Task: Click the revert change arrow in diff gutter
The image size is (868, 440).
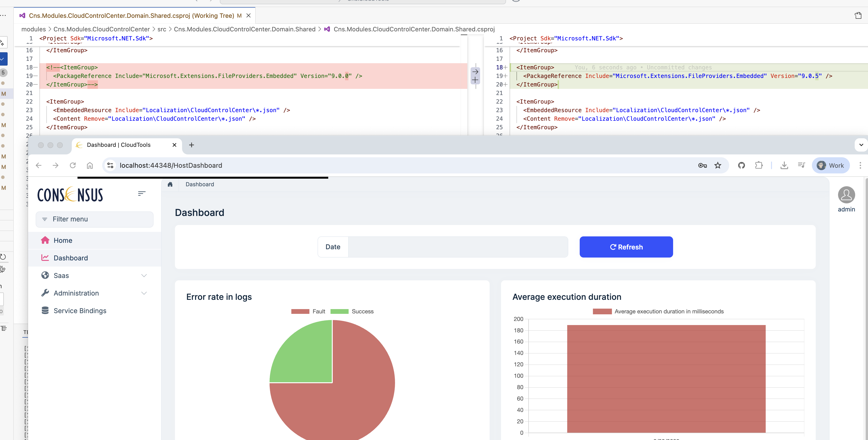Action: [475, 72]
